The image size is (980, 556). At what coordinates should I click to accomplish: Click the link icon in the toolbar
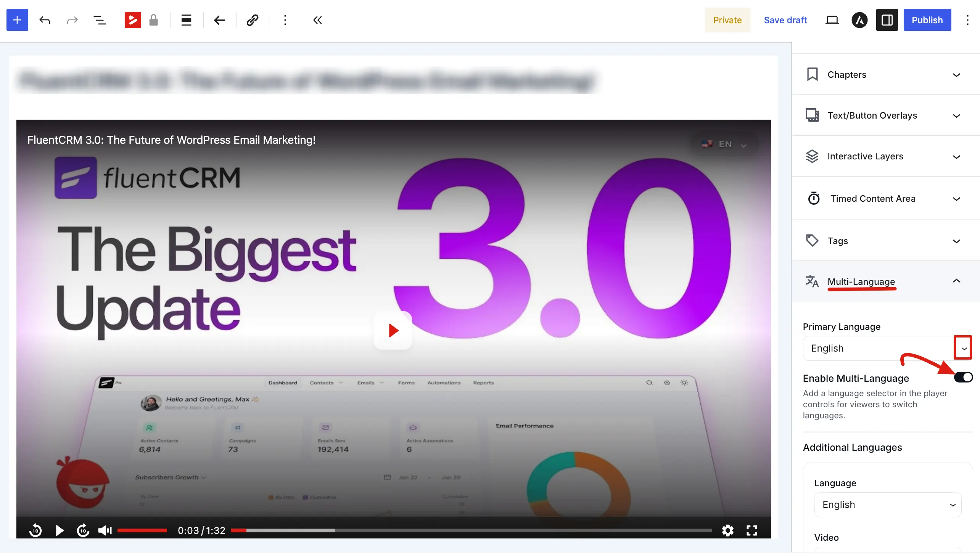click(x=253, y=20)
